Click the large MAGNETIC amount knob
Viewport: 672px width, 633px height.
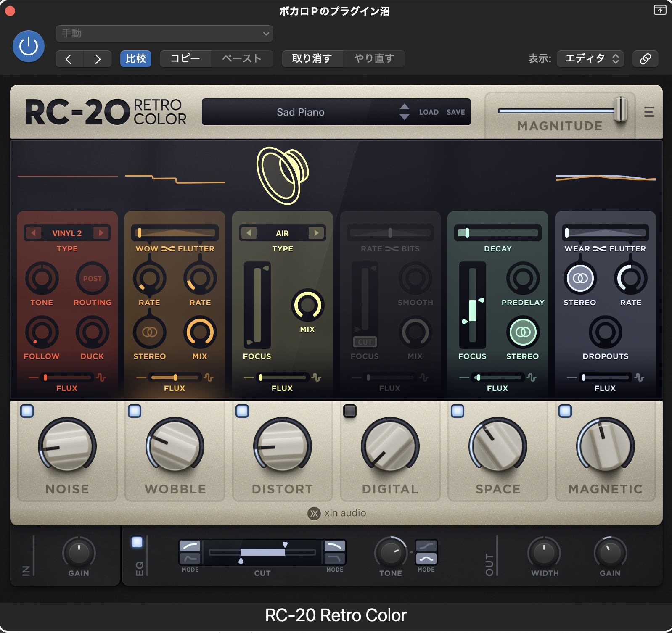pos(606,446)
